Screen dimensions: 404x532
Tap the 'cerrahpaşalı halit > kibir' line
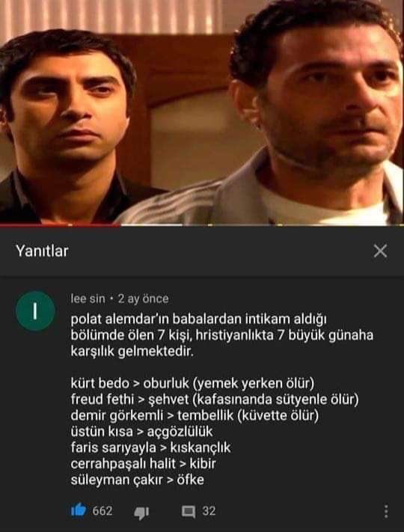click(x=143, y=463)
